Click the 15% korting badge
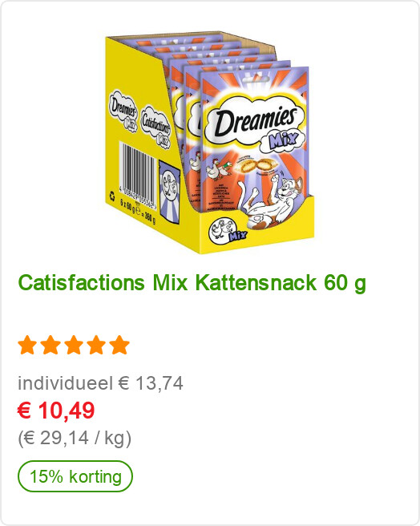The height and width of the screenshot is (526, 420). pos(75,476)
